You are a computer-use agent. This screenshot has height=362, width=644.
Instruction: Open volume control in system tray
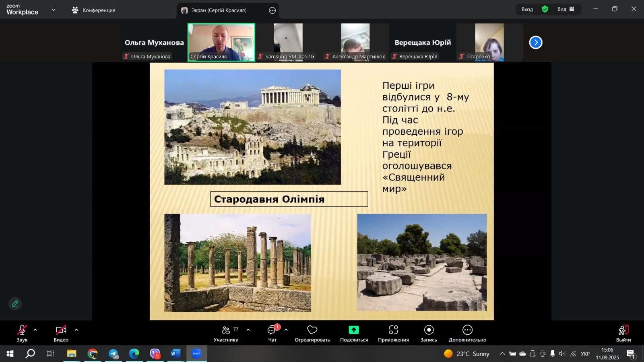coord(562,354)
